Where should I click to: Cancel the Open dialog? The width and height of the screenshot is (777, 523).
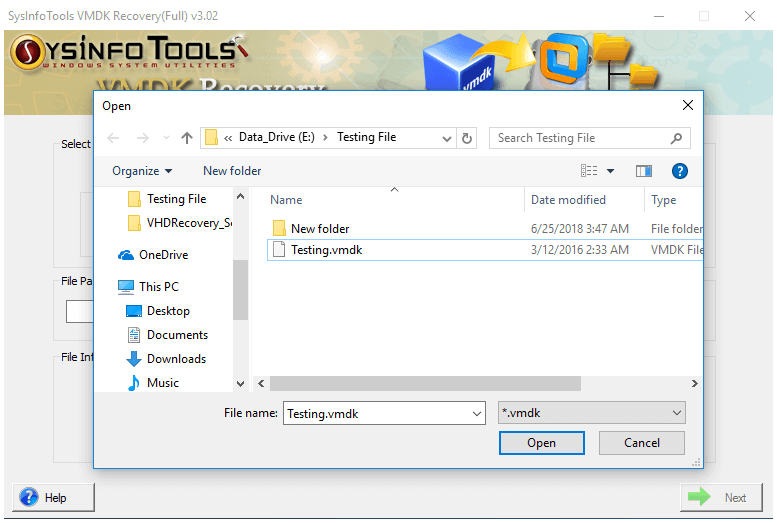(642, 443)
